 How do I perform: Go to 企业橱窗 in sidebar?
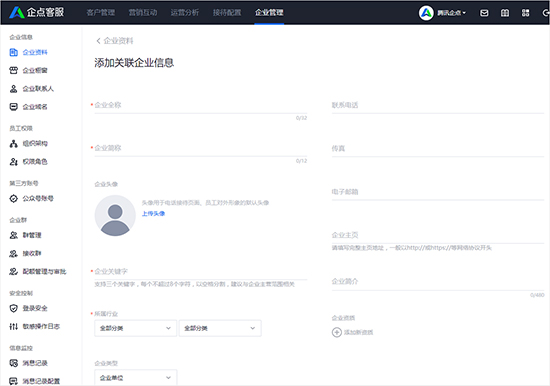pos(35,71)
